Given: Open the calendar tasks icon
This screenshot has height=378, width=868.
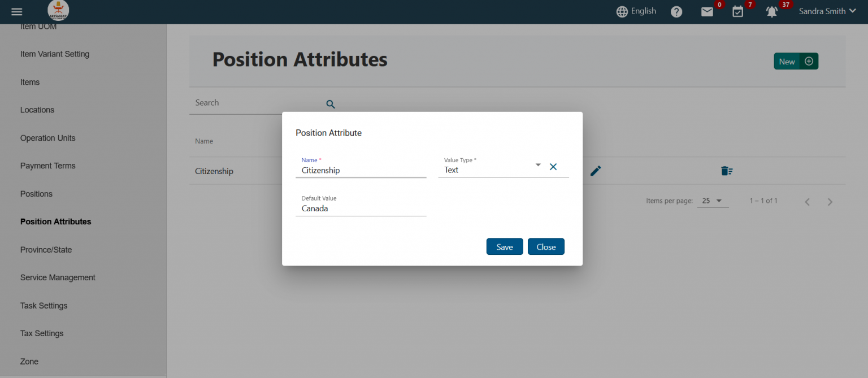Looking at the screenshot, I should click(x=737, y=12).
